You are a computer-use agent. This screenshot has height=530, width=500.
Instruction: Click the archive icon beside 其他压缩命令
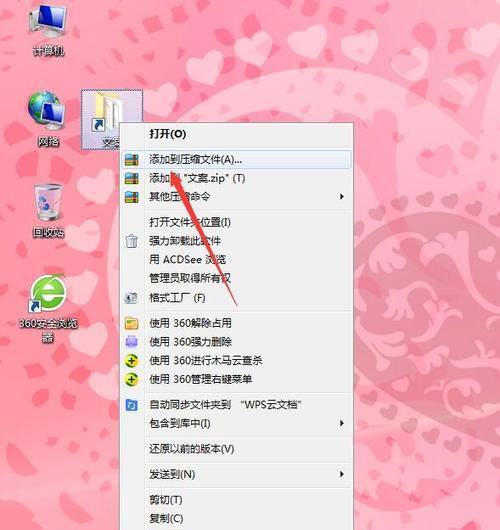click(x=132, y=197)
